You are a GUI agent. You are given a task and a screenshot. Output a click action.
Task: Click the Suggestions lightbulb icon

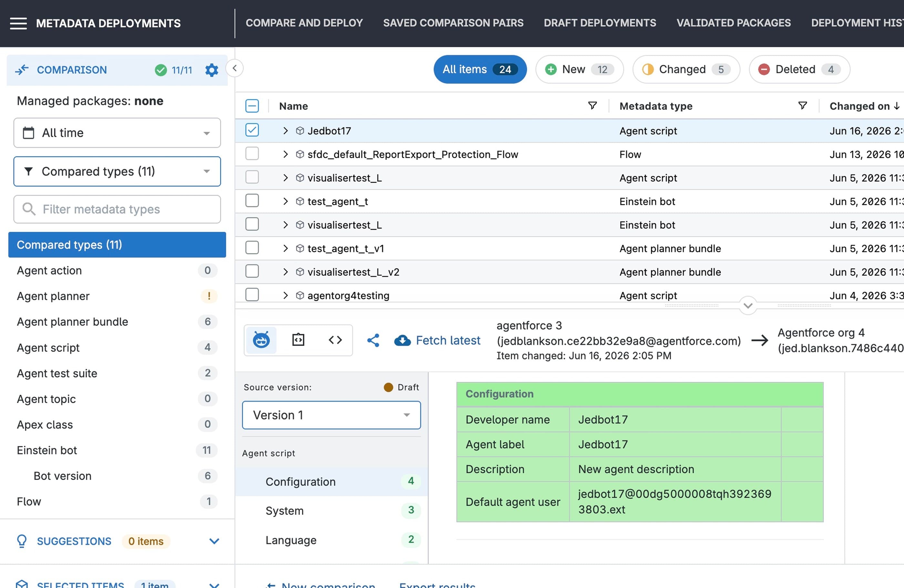coord(22,541)
